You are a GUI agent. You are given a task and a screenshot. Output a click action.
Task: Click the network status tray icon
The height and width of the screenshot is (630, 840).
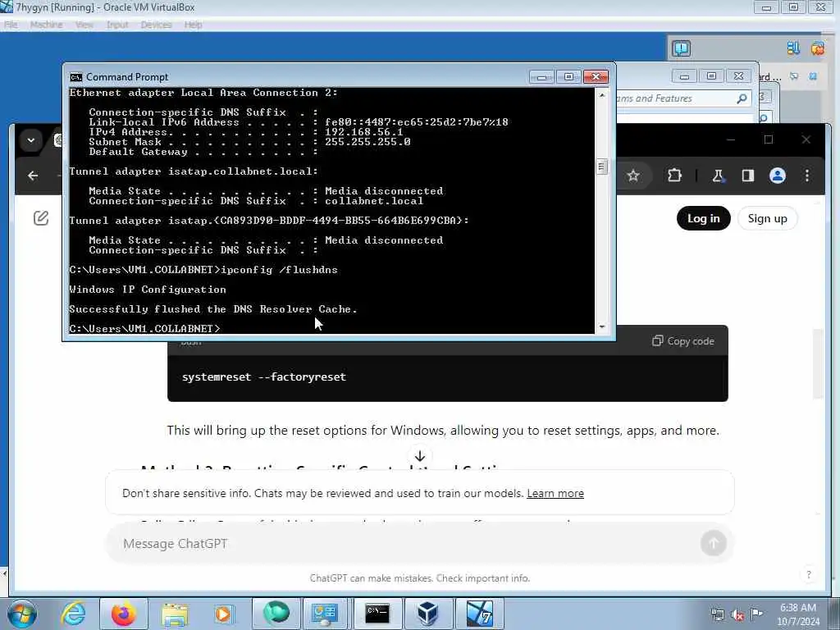(x=717, y=614)
